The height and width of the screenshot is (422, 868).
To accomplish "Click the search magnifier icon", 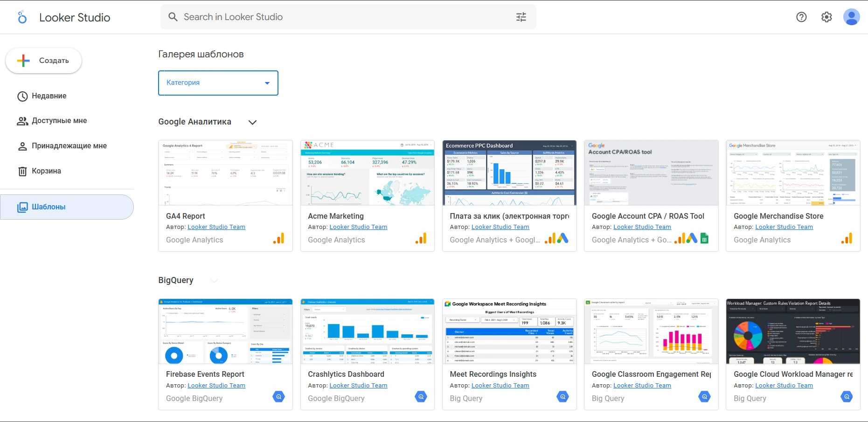I will tap(173, 17).
